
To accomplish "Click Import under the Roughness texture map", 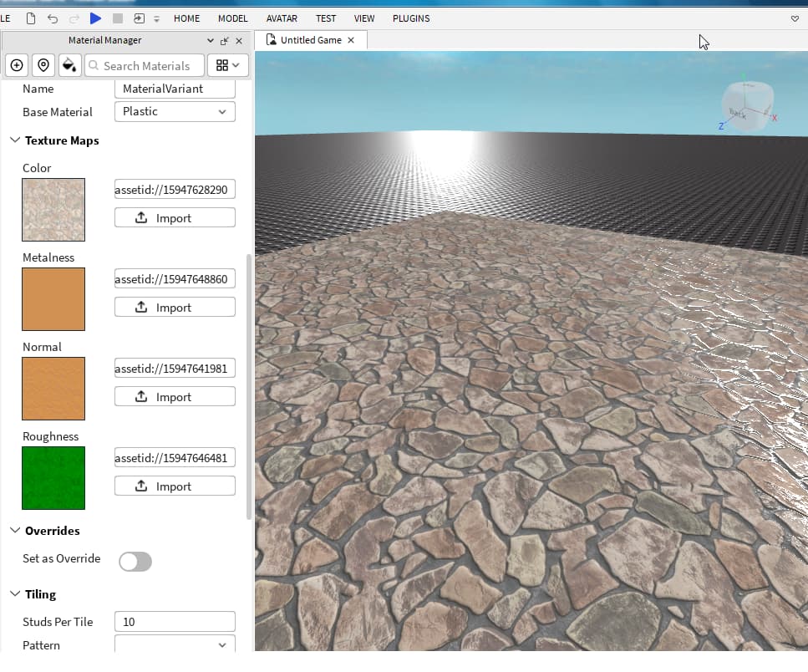I will 174,486.
